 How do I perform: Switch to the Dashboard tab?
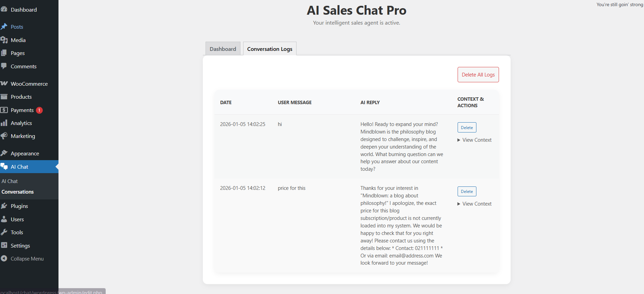point(223,48)
